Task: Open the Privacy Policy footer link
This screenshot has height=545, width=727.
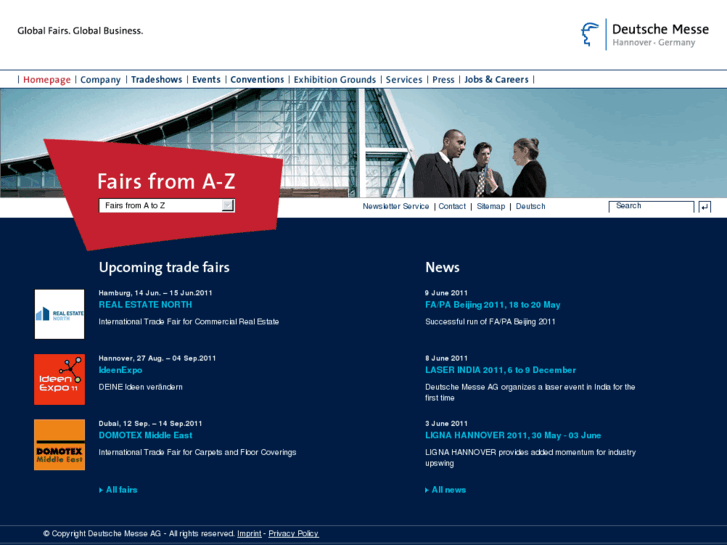Action: pyautogui.click(x=293, y=533)
